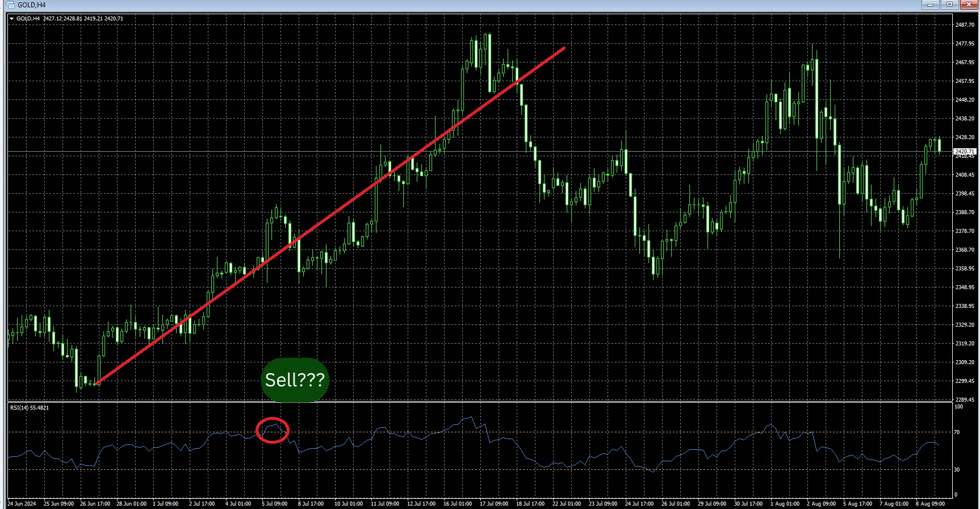
Task: Click the 29 Jul 09:00 time label
Action: 712,504
